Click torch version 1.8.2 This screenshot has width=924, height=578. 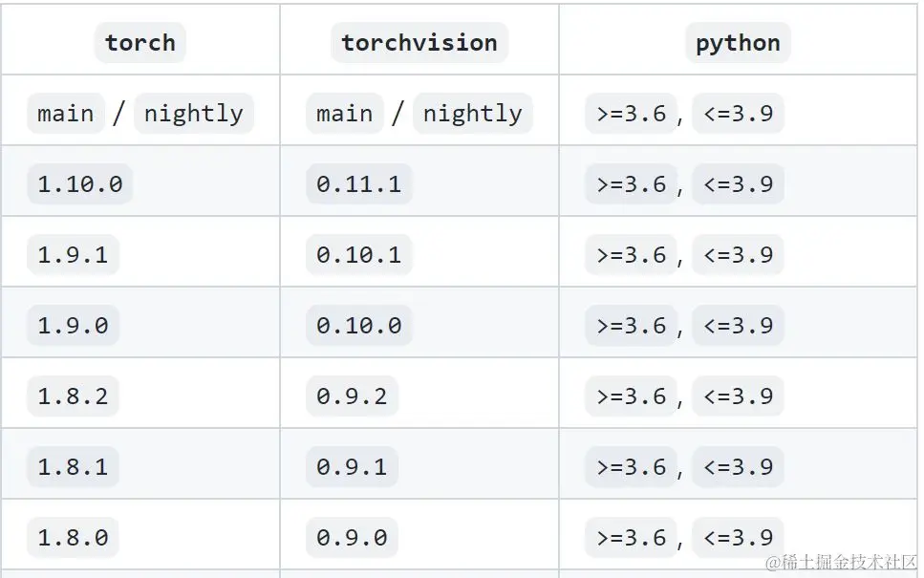click(73, 396)
